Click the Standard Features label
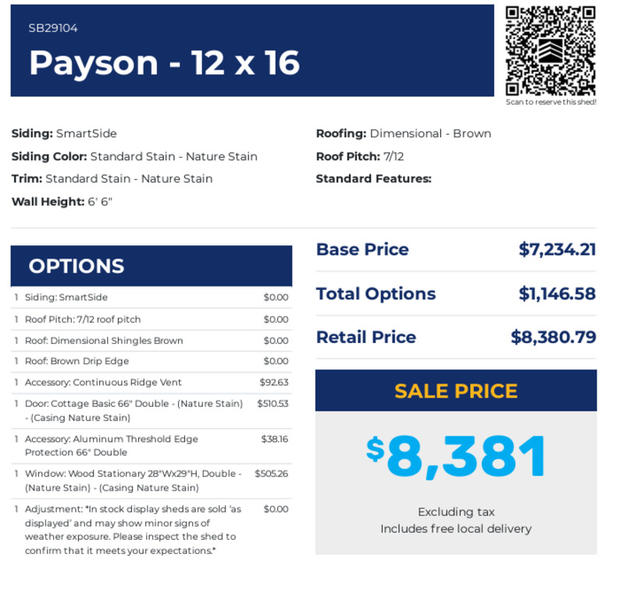Image resolution: width=620 pixels, height=600 pixels. [374, 179]
